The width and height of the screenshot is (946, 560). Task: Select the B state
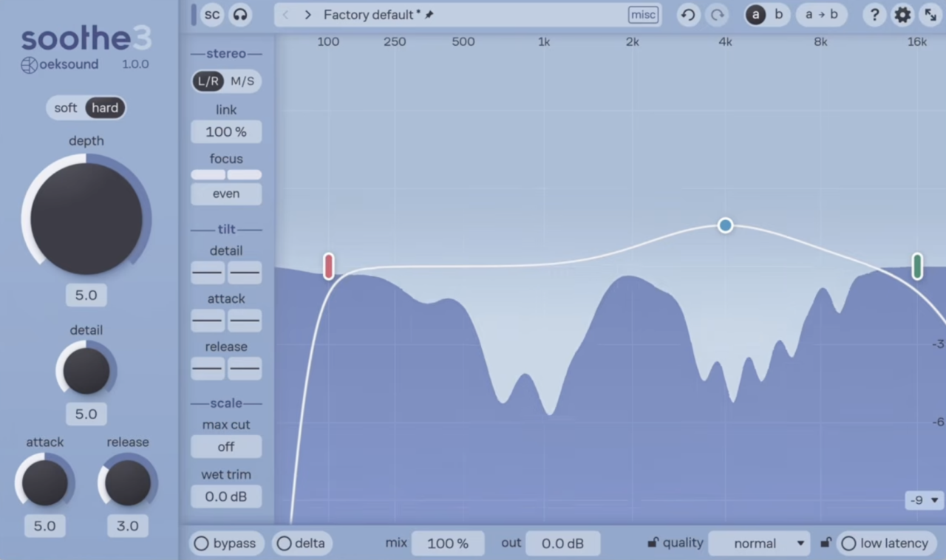pos(778,15)
